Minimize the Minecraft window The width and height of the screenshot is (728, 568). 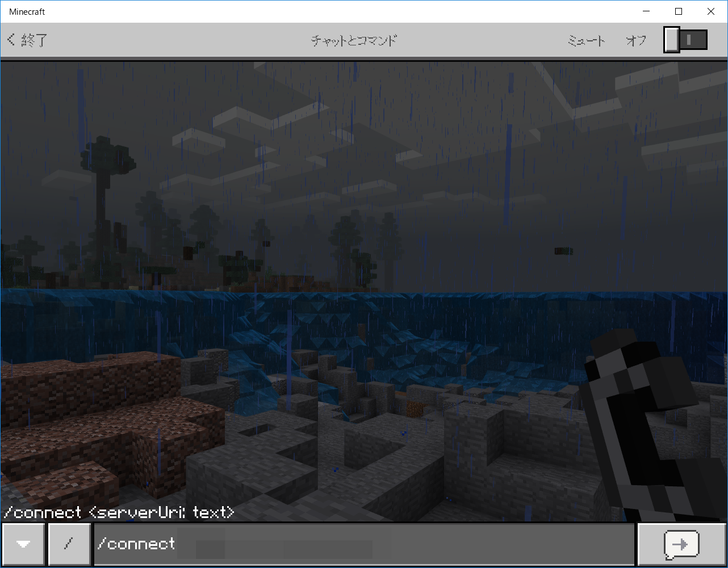(647, 11)
